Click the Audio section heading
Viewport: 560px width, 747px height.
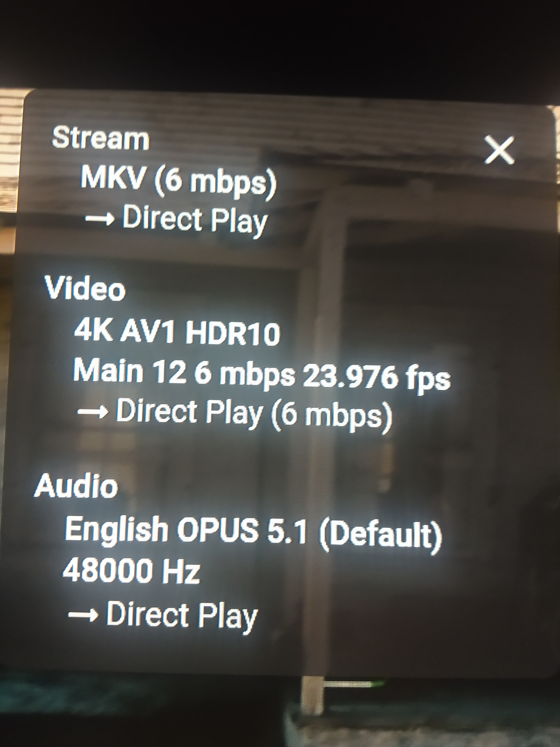click(x=76, y=485)
